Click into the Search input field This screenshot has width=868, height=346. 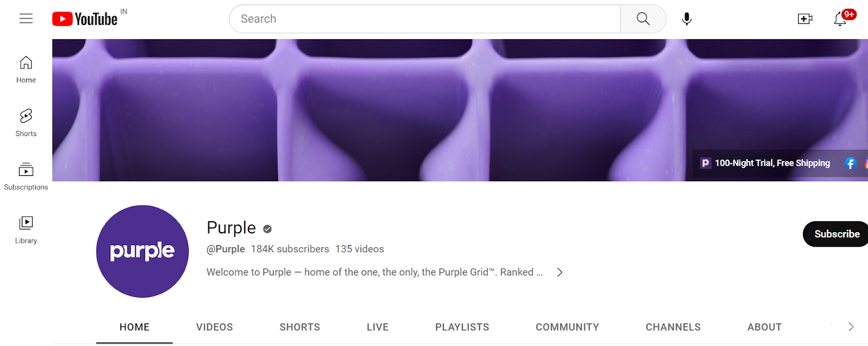tap(425, 19)
